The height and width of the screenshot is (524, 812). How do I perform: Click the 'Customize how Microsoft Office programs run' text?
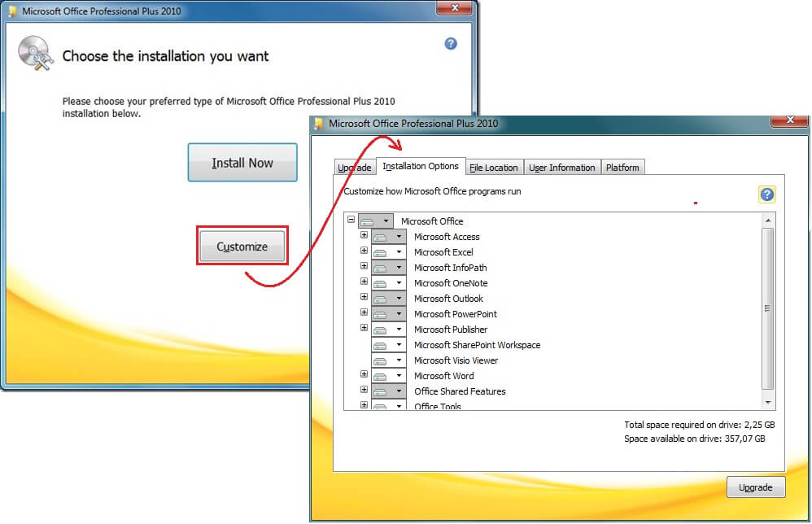click(432, 191)
